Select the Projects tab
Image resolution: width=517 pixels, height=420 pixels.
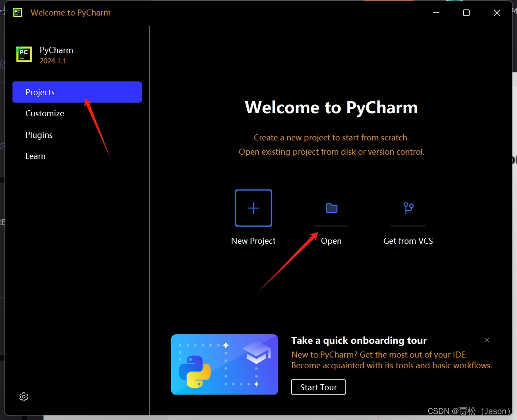(77, 92)
